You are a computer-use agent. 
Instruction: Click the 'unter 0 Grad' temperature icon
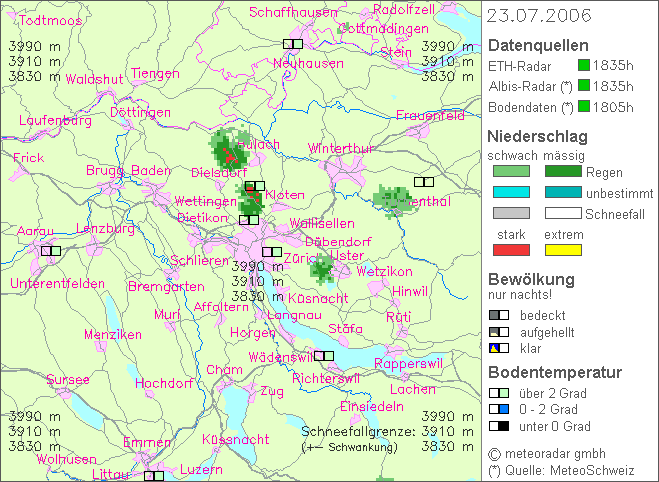coord(497,426)
